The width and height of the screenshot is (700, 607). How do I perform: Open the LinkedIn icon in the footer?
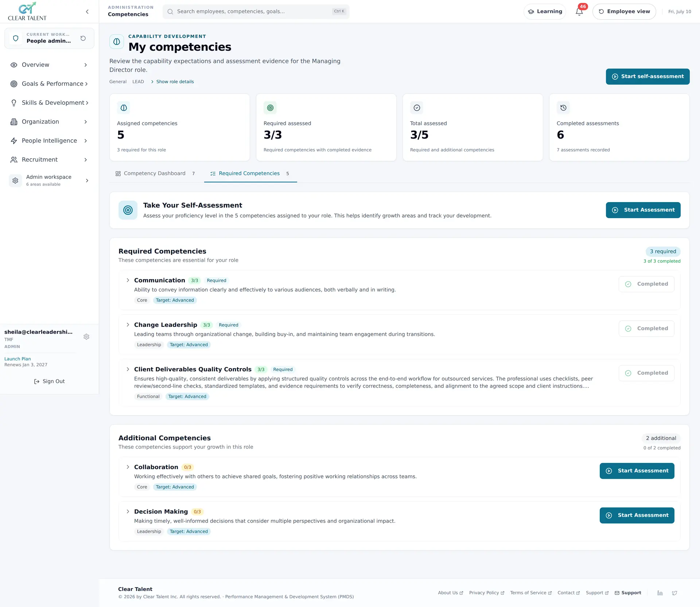click(660, 593)
